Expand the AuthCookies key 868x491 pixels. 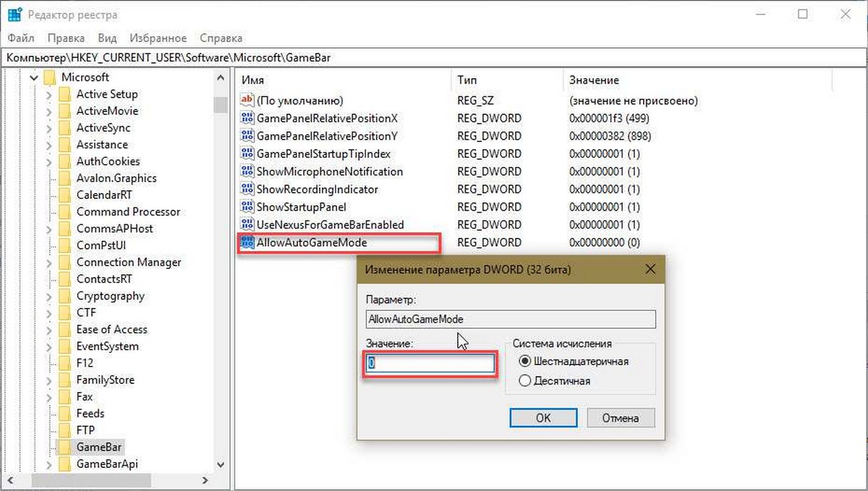point(48,161)
